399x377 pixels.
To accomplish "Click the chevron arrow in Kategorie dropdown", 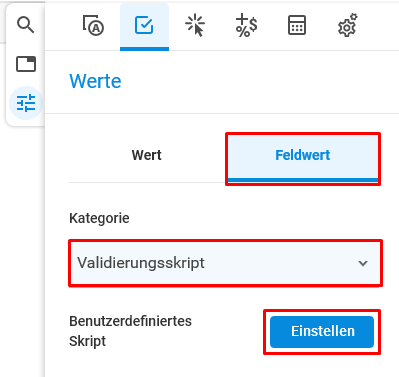I will point(363,263).
